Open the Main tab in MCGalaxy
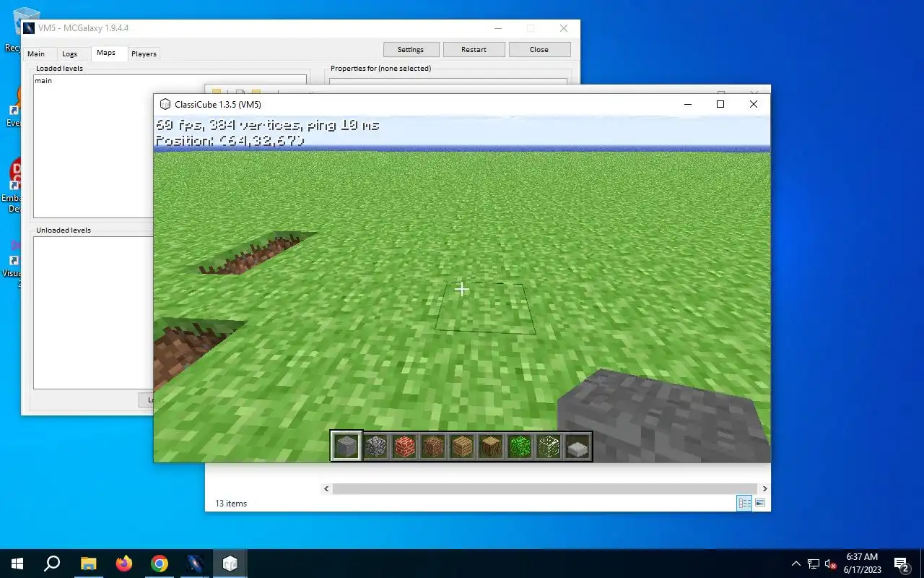 click(x=36, y=54)
